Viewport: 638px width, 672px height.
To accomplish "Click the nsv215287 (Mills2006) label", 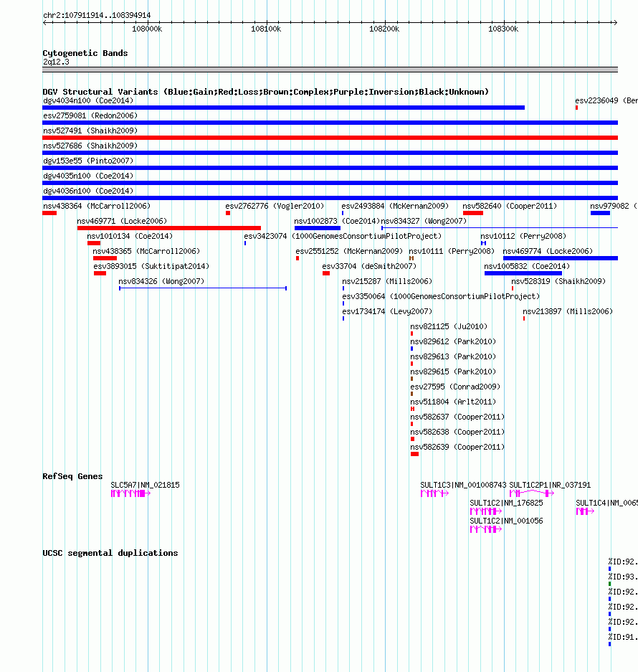I will point(387,281).
